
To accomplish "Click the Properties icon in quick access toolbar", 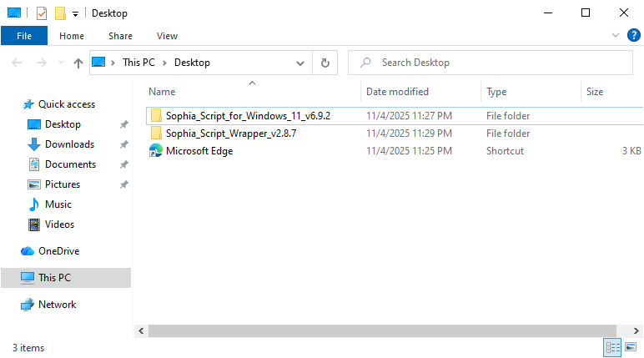I will click(41, 13).
